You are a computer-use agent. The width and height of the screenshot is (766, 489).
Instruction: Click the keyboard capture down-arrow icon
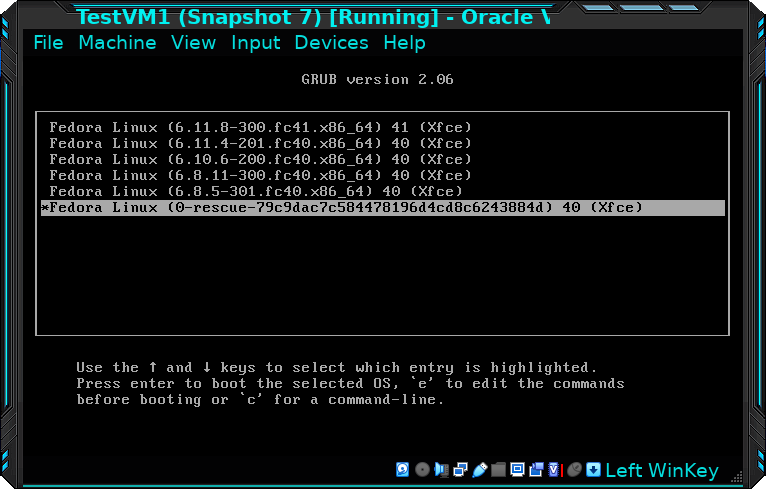click(593, 469)
